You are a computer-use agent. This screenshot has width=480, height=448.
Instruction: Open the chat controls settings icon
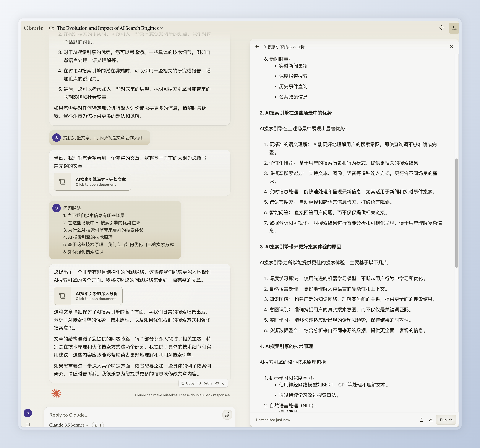pos(454,28)
